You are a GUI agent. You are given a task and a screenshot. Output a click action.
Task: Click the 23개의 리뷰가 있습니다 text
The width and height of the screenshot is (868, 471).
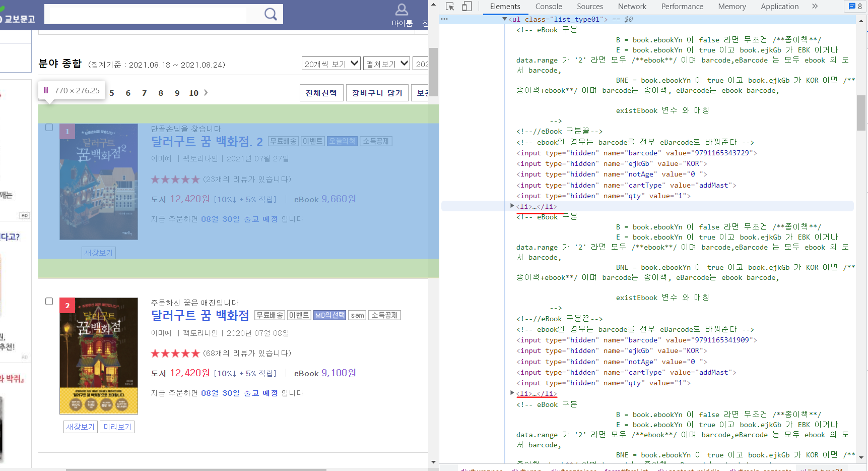247,179
